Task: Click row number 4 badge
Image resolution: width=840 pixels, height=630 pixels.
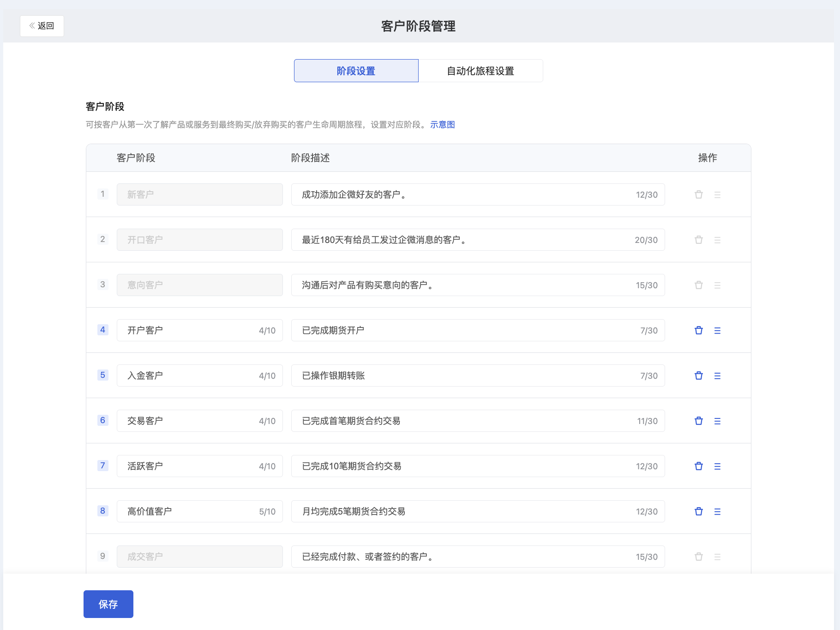Action: pyautogui.click(x=103, y=330)
